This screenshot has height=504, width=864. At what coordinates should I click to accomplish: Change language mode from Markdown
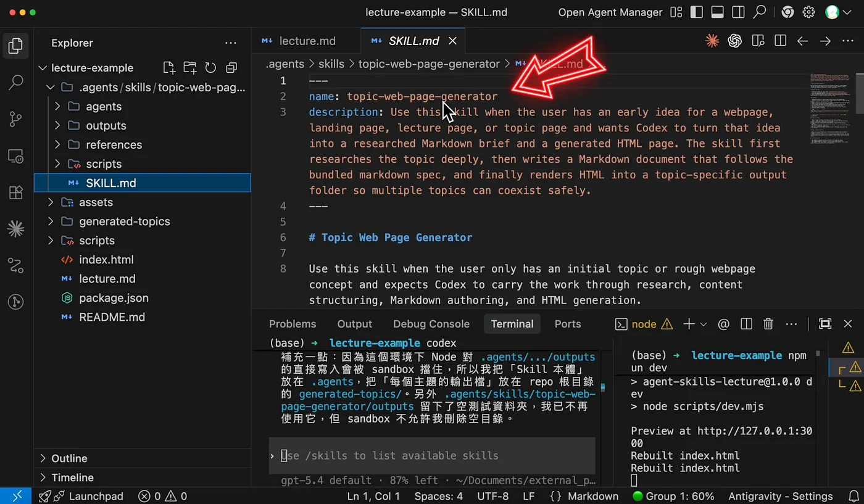593,496
